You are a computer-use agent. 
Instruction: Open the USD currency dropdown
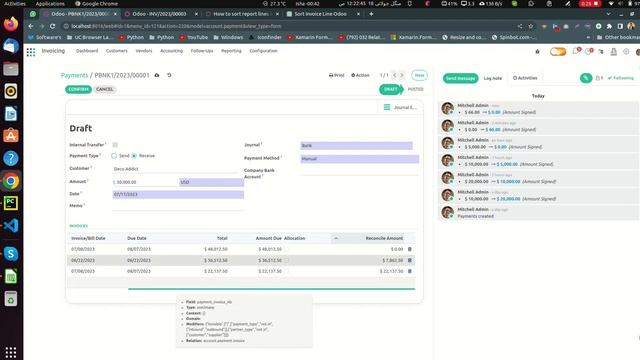[x=211, y=182]
